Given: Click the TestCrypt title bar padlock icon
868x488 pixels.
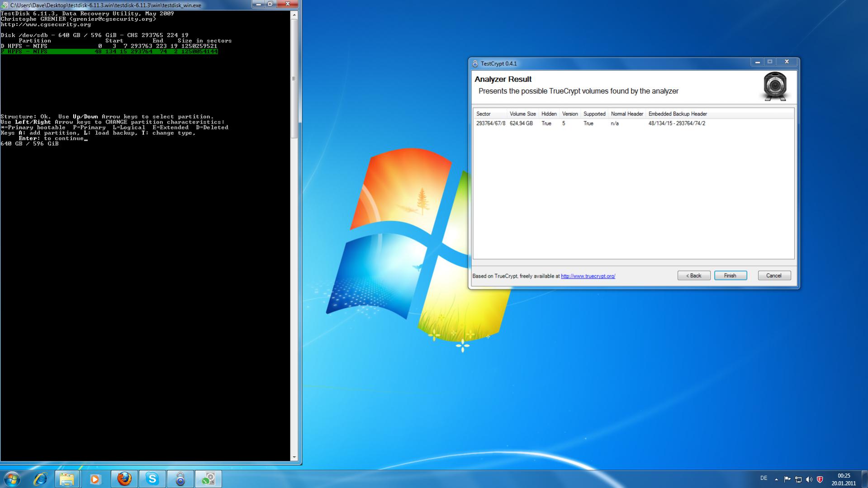Looking at the screenshot, I should (475, 64).
